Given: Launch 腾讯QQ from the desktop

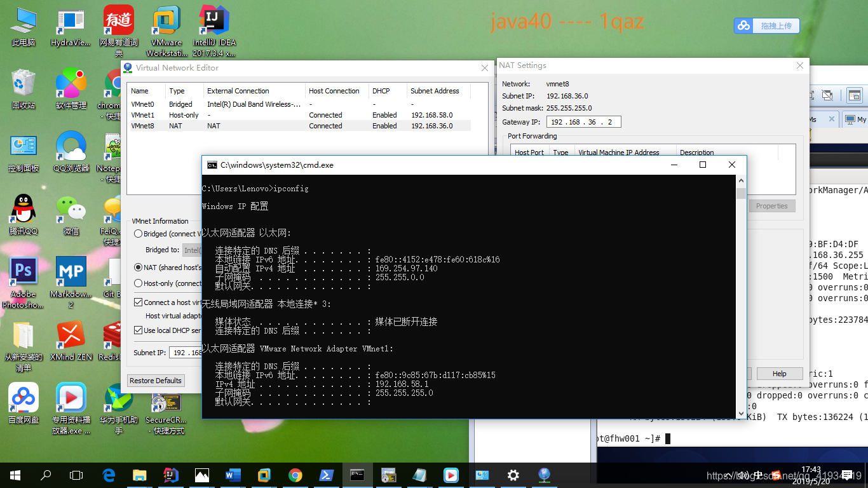Looking at the screenshot, I should pyautogui.click(x=24, y=215).
